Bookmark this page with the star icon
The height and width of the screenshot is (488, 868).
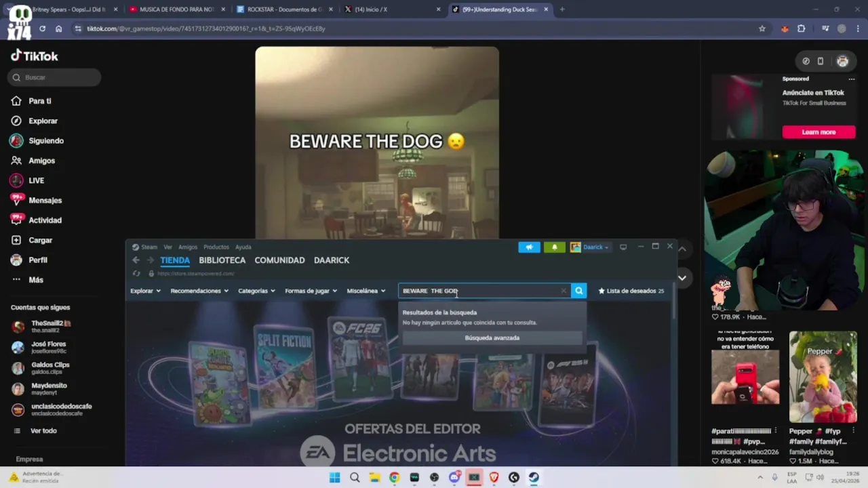[762, 28]
